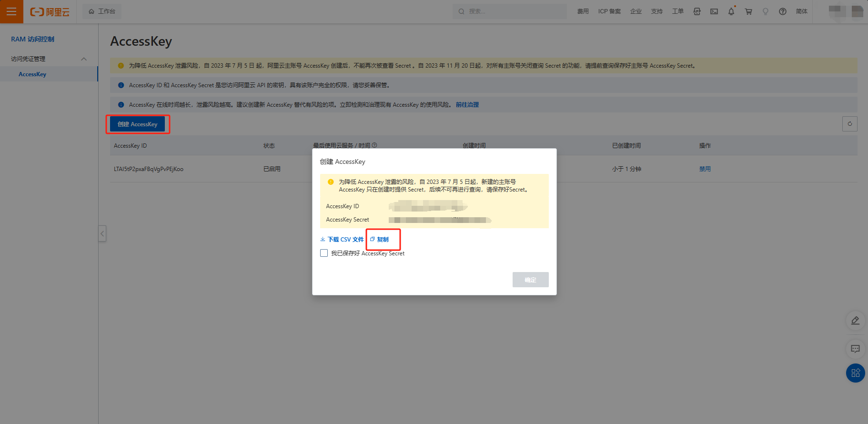Click the 创建 AccessKey button
Screen dimensions: 868x424
tap(137, 124)
